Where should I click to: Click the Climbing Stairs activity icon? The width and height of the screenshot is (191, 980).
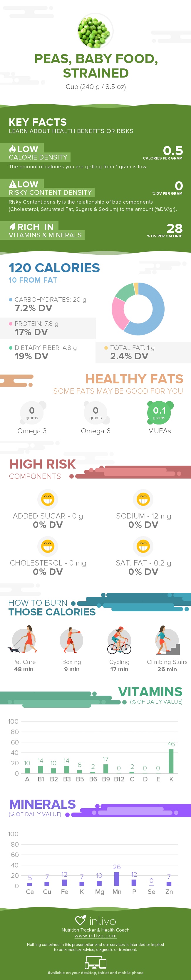167,640
